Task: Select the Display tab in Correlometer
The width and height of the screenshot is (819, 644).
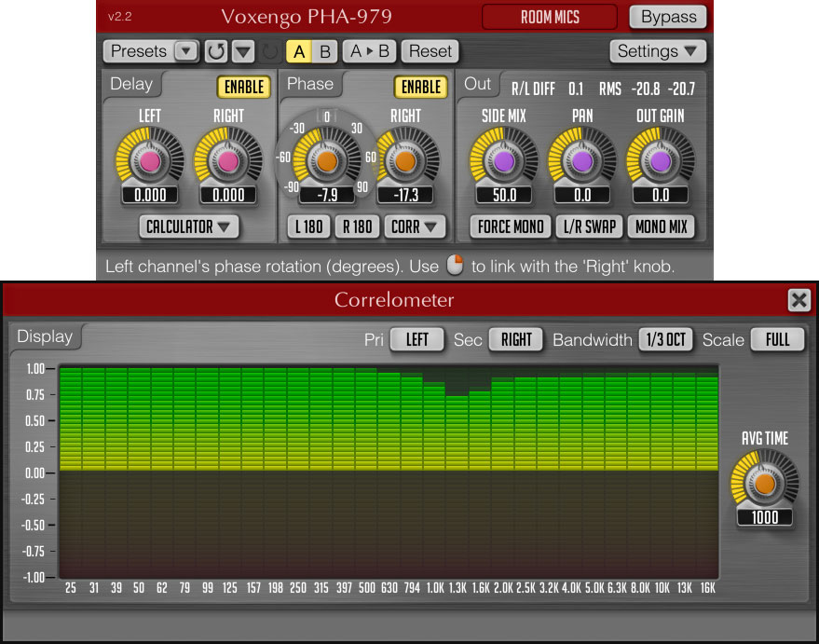Action: [45, 336]
